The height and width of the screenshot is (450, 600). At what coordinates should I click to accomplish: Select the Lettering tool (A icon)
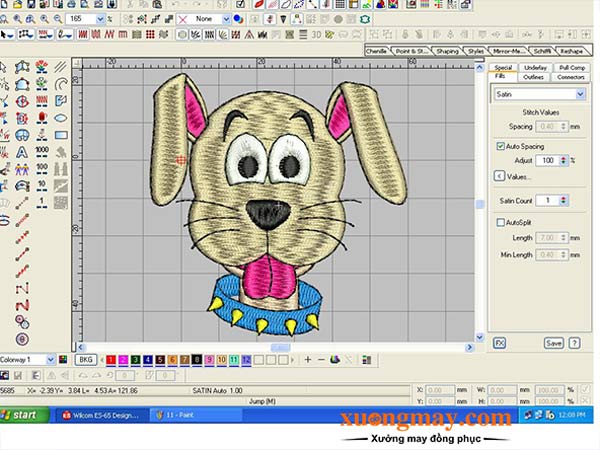coord(21,152)
